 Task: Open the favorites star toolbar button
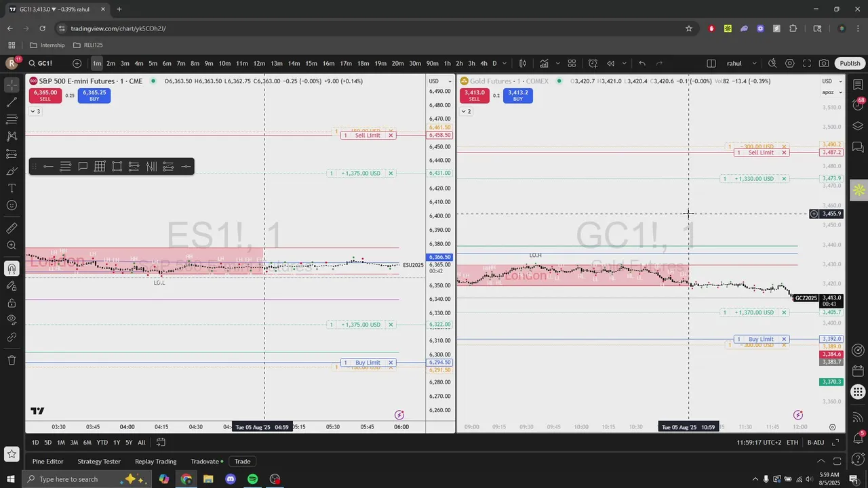click(x=11, y=454)
